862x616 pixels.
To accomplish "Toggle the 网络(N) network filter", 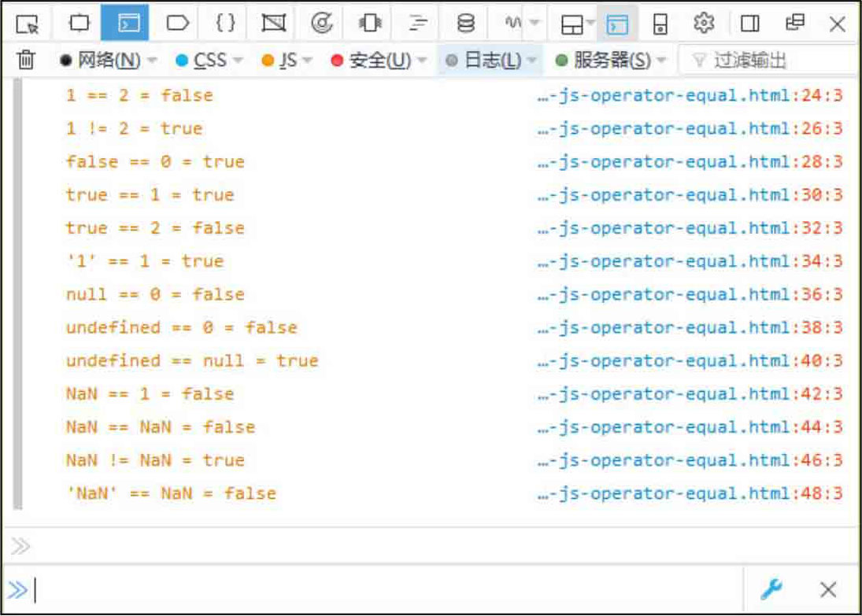I will pyautogui.click(x=101, y=61).
